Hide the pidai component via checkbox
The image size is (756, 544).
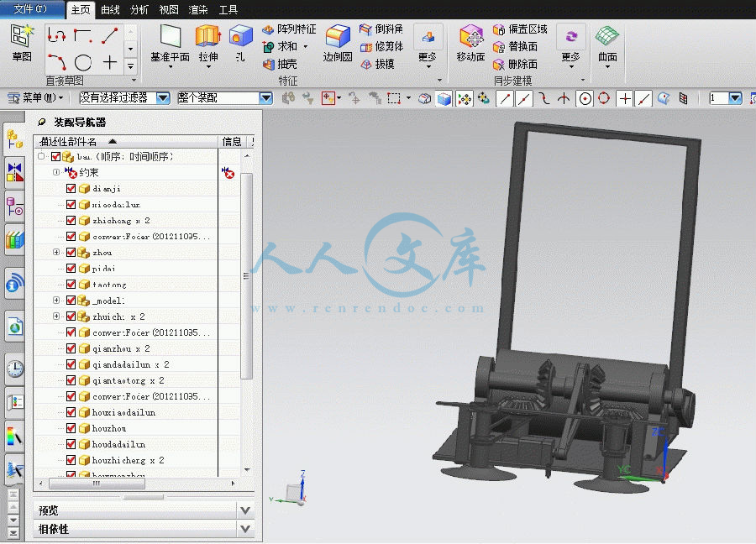(71, 268)
